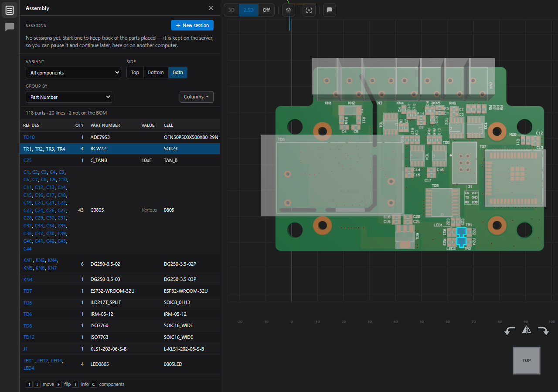This screenshot has height=392, width=558.
Task: Select the TR1, TR2, TR3, TR4 row
Action: 119,149
